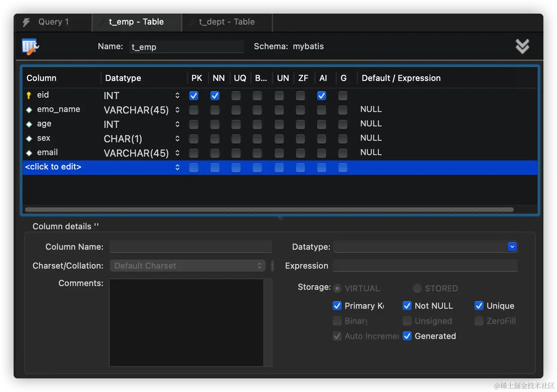Click diamond icon of email column
Screen dimensions: 557x392
(29, 153)
